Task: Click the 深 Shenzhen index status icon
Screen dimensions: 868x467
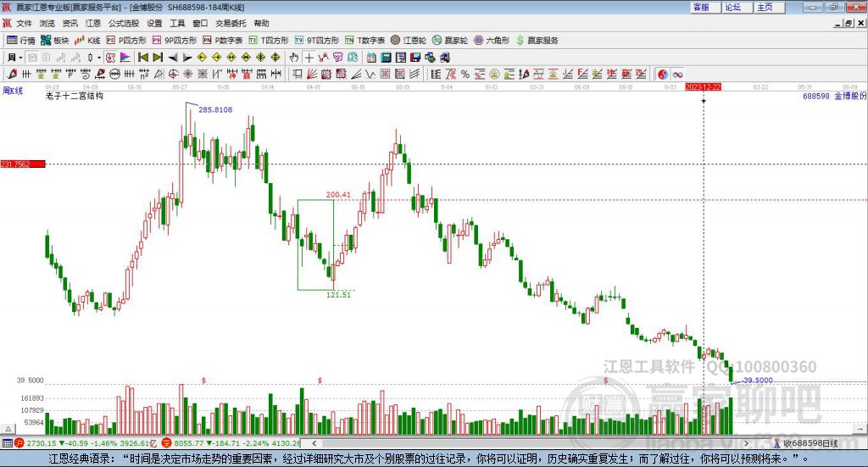Action: click(x=167, y=443)
